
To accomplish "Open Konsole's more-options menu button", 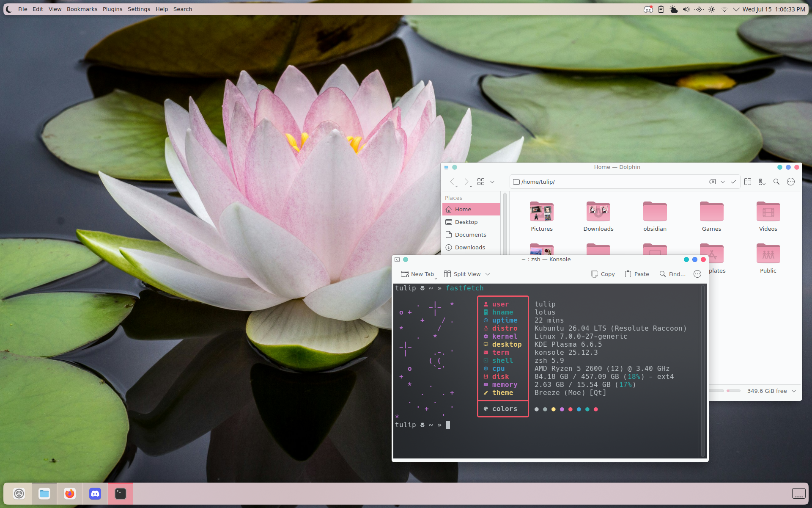I will tap(697, 274).
